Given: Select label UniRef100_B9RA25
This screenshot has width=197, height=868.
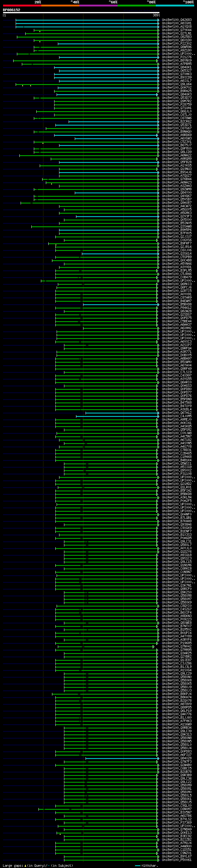Looking at the screenshot, I should (177, 91).
